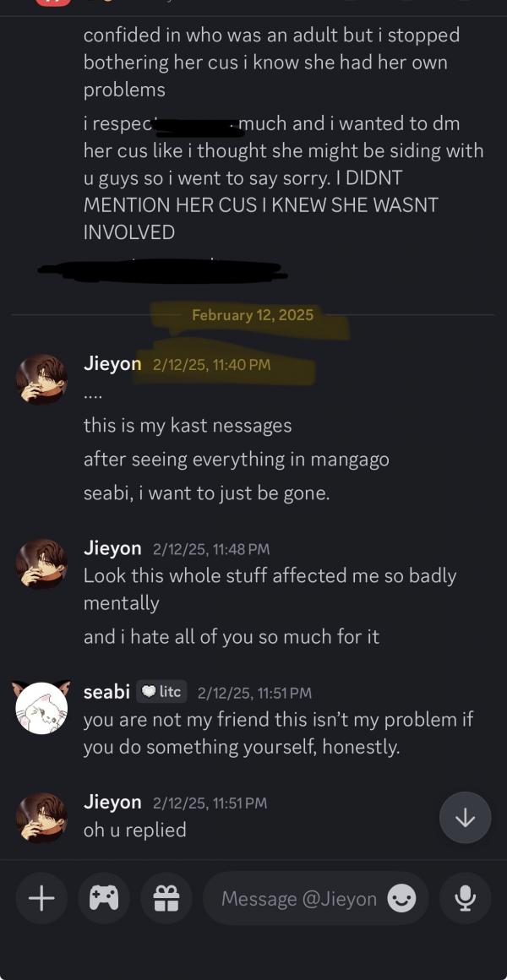This screenshot has width=507, height=980.
Task: Open the gift icon in message bar
Action: [166, 898]
